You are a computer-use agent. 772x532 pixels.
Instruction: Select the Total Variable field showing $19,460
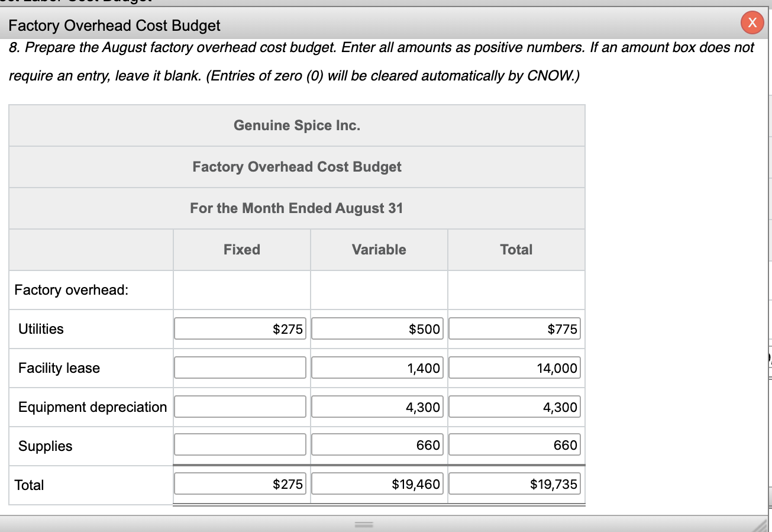(377, 483)
